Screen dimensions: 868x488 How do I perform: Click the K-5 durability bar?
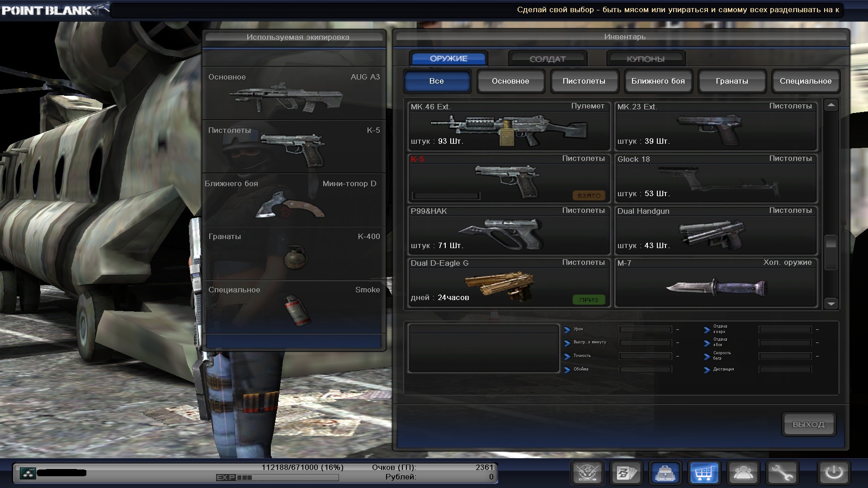coord(446,196)
